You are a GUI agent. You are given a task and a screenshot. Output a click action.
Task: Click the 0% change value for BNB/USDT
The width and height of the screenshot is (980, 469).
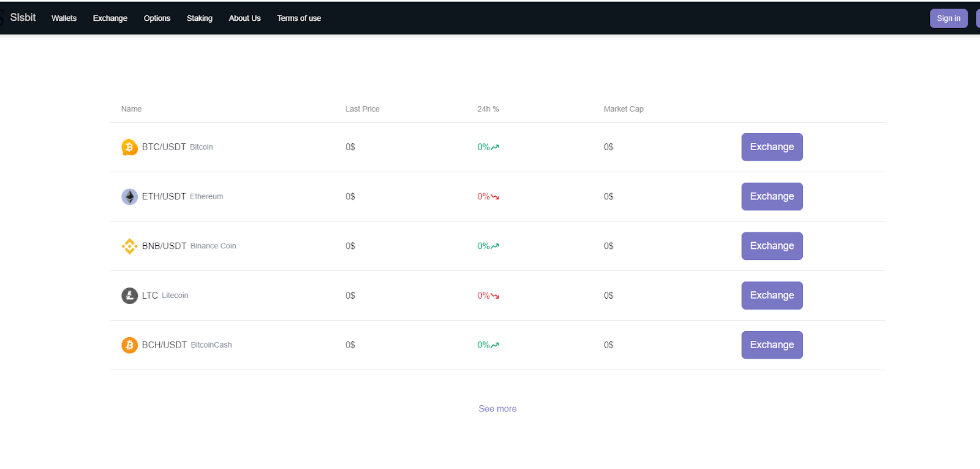[x=484, y=246]
